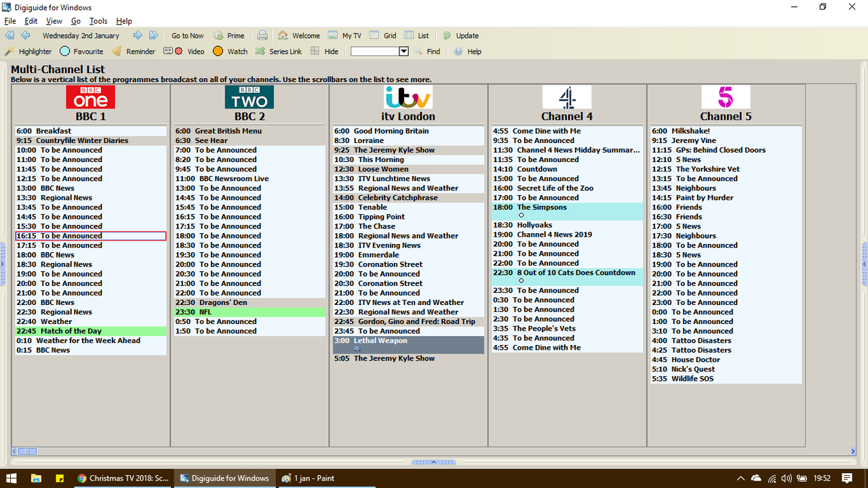Select Paint by Murder on Channel 5
This screenshot has height=488, width=868.
(x=726, y=198)
